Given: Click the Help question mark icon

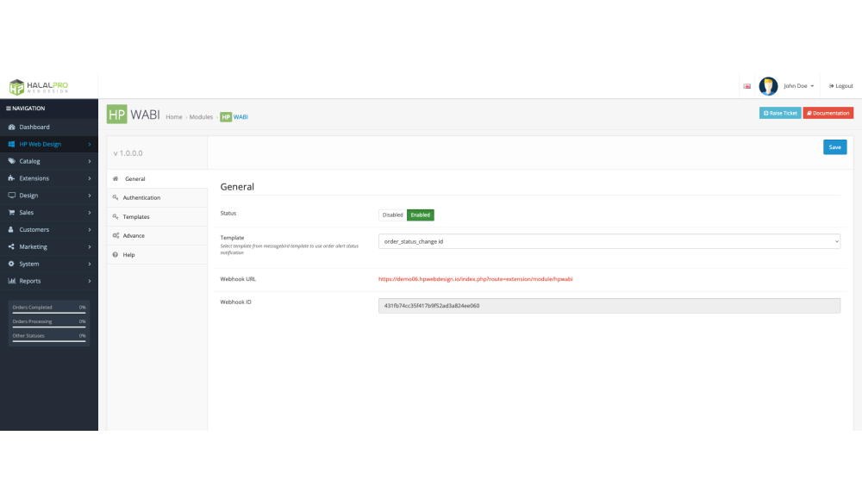Looking at the screenshot, I should 116,255.
